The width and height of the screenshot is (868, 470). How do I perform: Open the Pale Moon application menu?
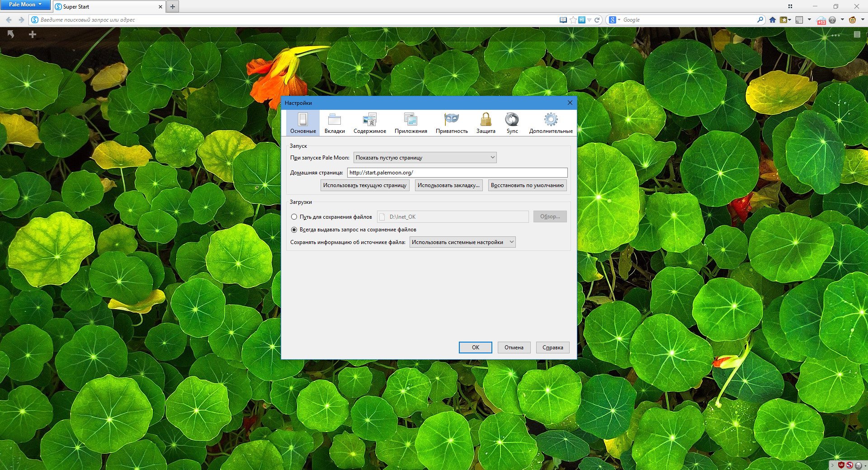tap(25, 5)
